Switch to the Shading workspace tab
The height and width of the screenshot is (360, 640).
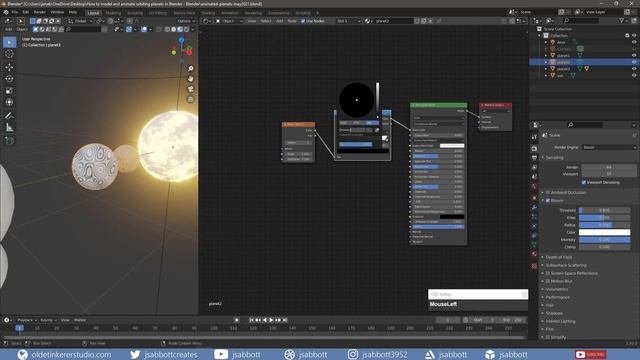pos(208,13)
